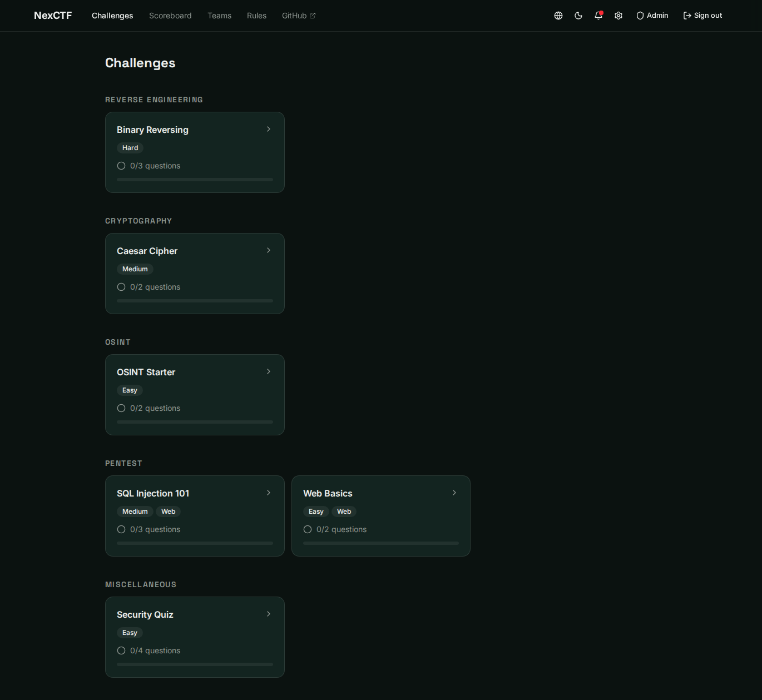762x700 pixels.
Task: Click the Sign out button
Action: click(703, 16)
